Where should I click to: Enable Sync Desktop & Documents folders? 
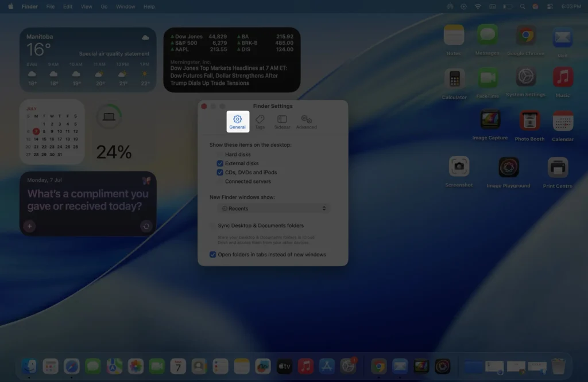click(x=212, y=225)
